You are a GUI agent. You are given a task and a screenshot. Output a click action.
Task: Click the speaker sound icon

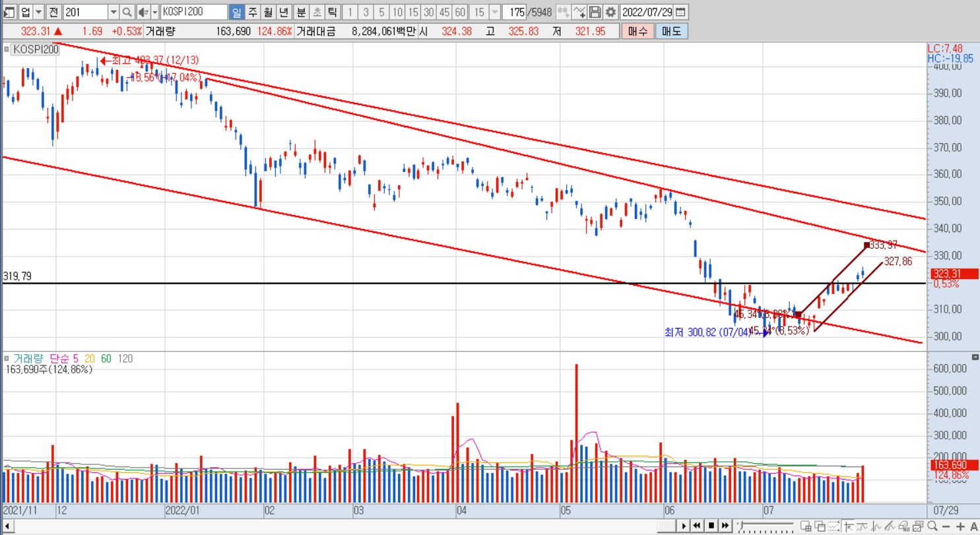(143, 12)
